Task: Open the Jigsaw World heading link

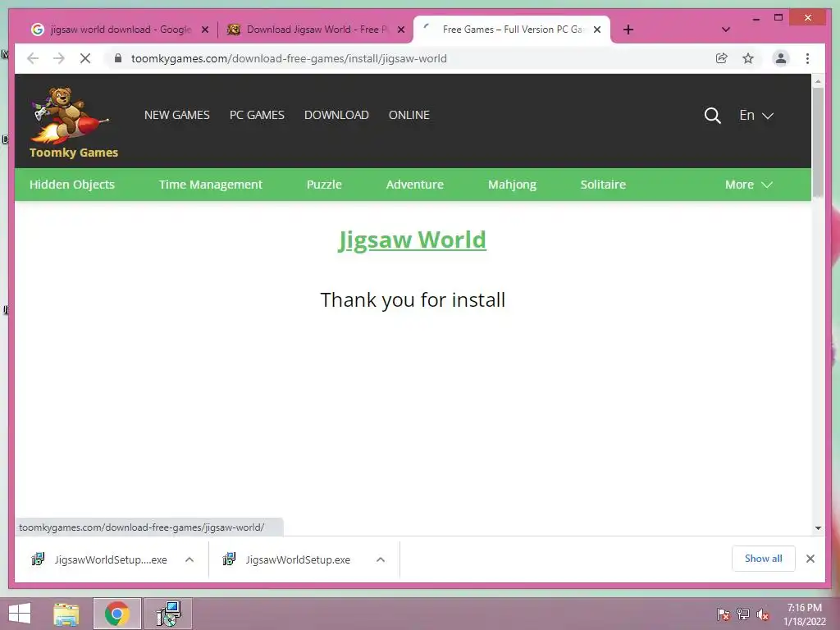Action: [412, 240]
